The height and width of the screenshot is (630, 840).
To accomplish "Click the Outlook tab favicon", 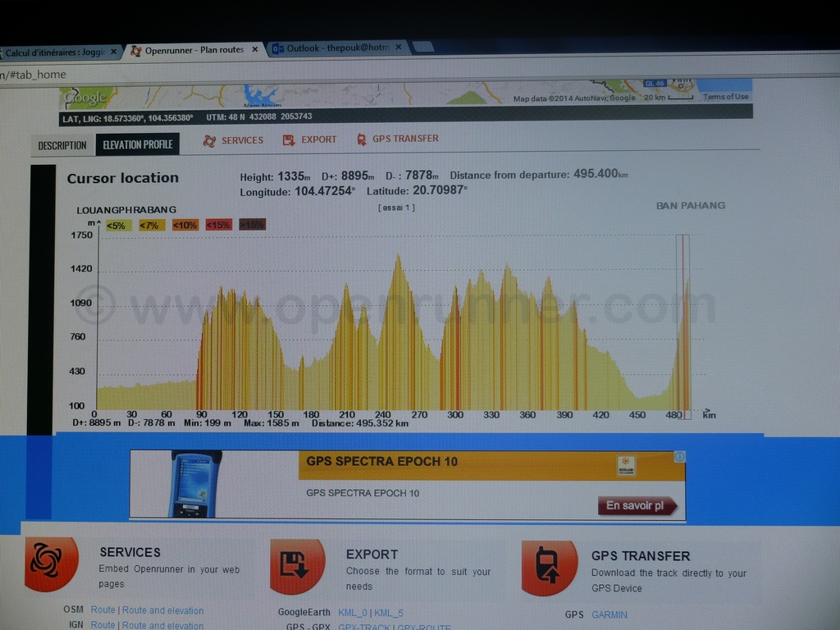I will point(277,48).
